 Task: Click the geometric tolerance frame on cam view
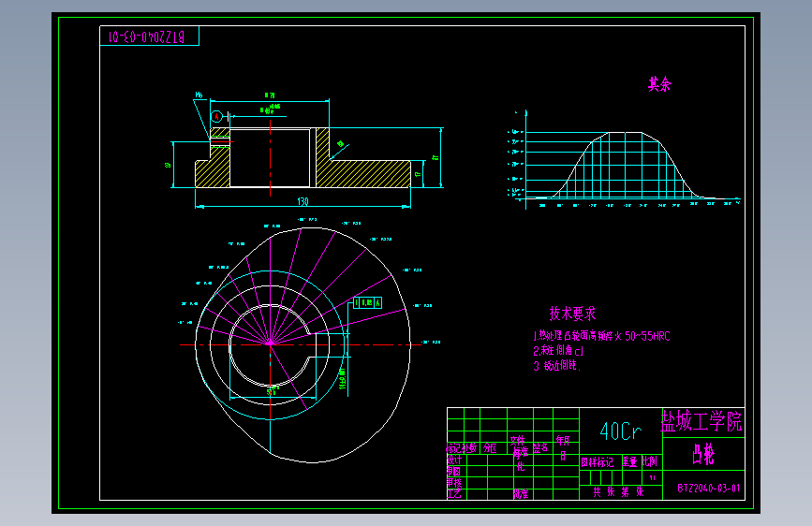368,303
